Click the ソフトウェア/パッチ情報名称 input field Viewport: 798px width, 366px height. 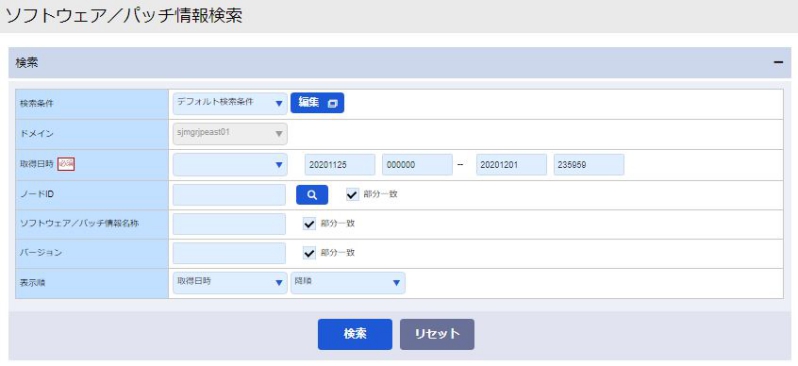230,224
